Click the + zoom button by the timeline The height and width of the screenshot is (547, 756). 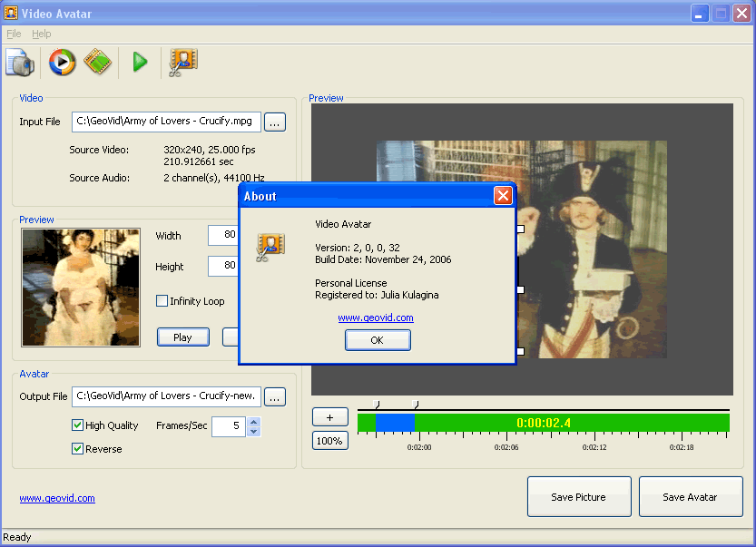click(x=329, y=417)
